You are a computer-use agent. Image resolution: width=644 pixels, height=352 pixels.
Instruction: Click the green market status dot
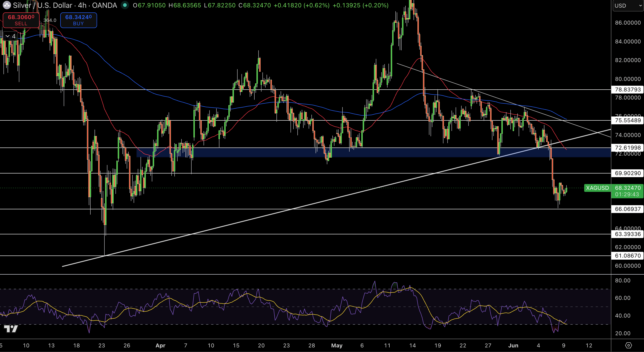point(125,5)
